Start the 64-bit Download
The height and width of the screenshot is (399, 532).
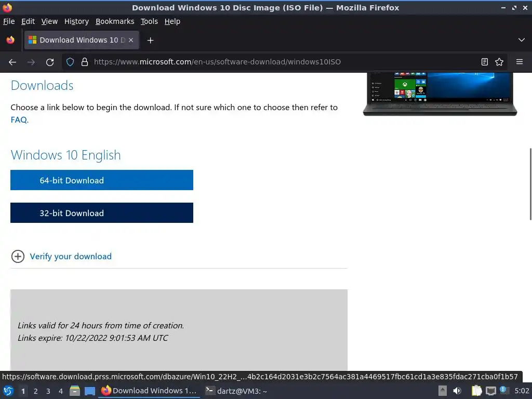click(x=102, y=180)
